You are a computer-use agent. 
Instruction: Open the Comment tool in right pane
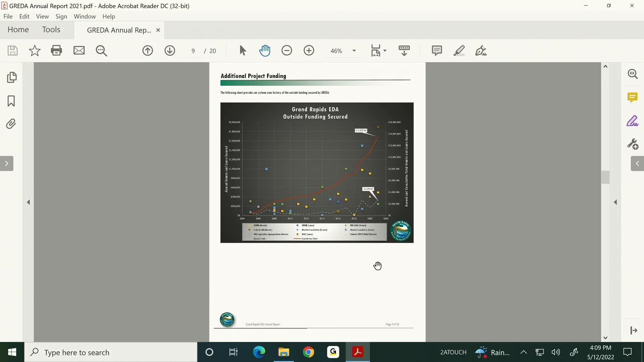tap(633, 98)
